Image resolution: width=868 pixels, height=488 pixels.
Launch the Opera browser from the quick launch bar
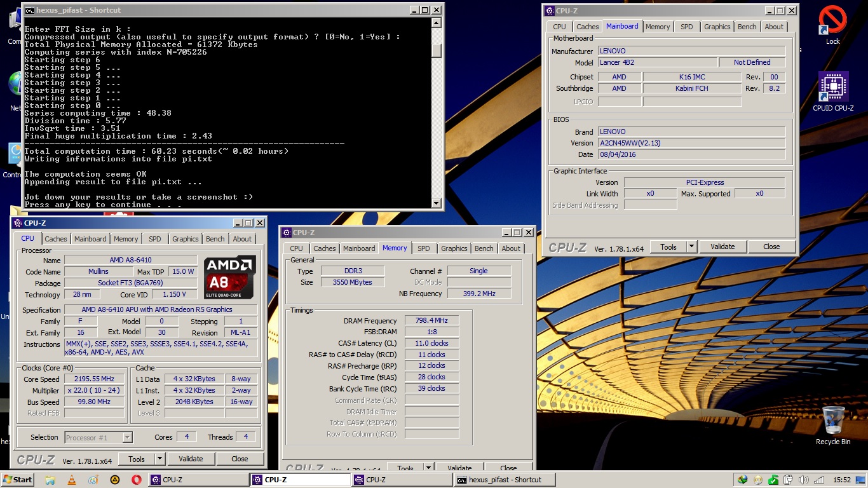click(137, 480)
